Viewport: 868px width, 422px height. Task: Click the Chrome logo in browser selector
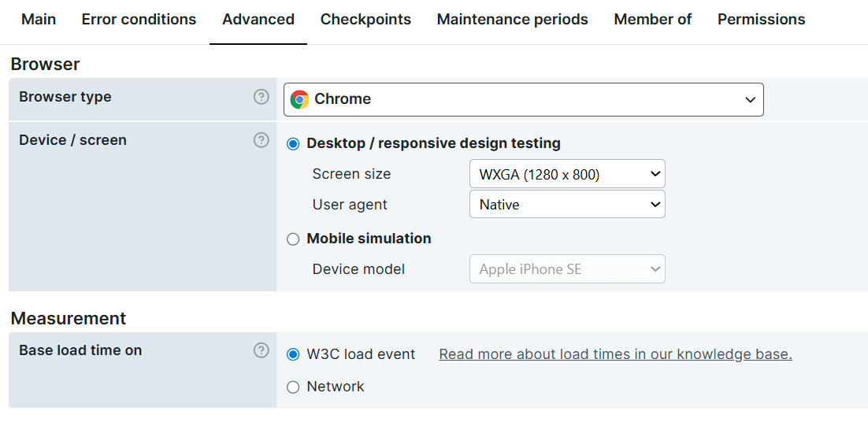(299, 99)
